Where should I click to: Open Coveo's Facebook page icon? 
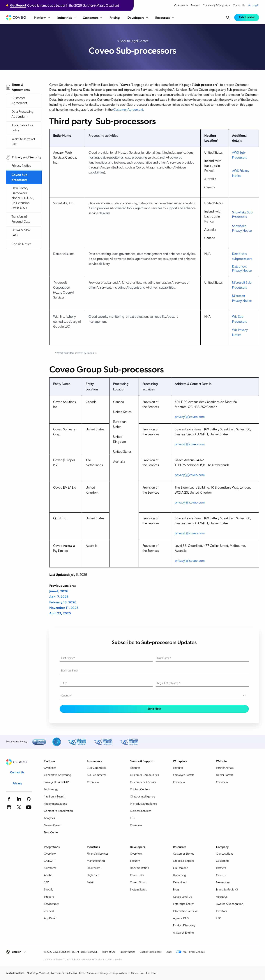pos(9,799)
